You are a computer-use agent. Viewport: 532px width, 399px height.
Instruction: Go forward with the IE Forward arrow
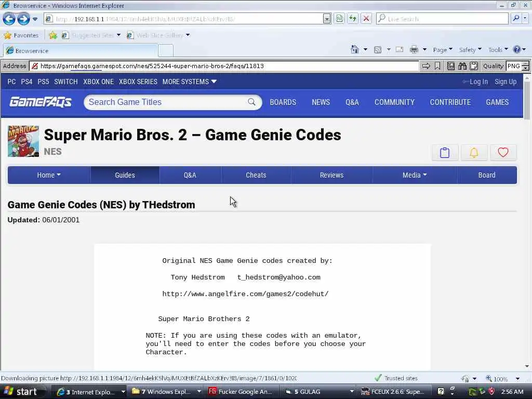click(x=23, y=19)
